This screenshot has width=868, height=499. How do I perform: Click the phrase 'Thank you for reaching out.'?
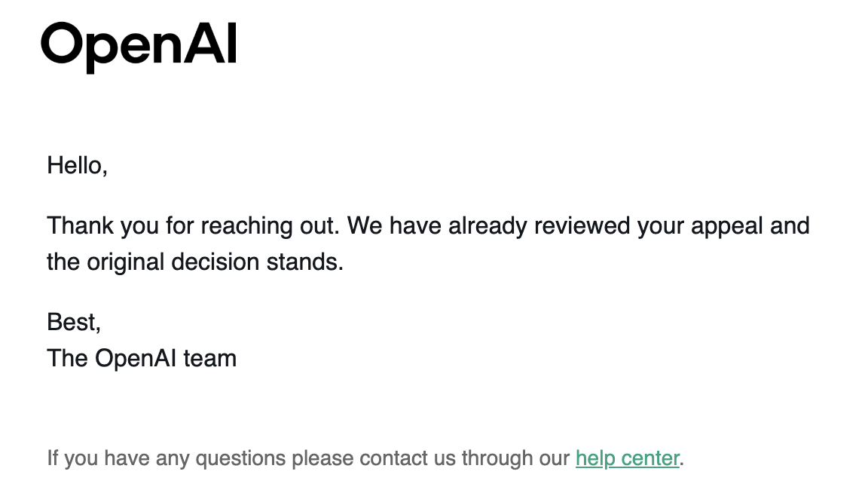click(193, 226)
